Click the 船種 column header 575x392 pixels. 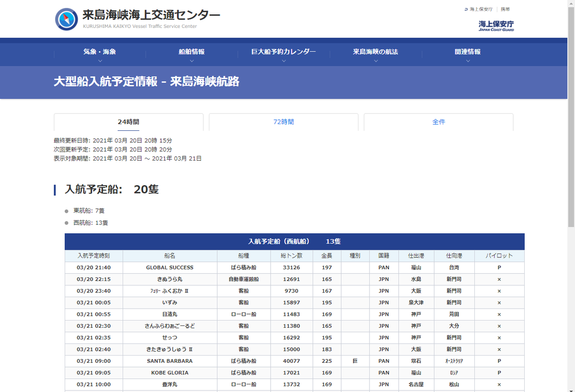(244, 256)
